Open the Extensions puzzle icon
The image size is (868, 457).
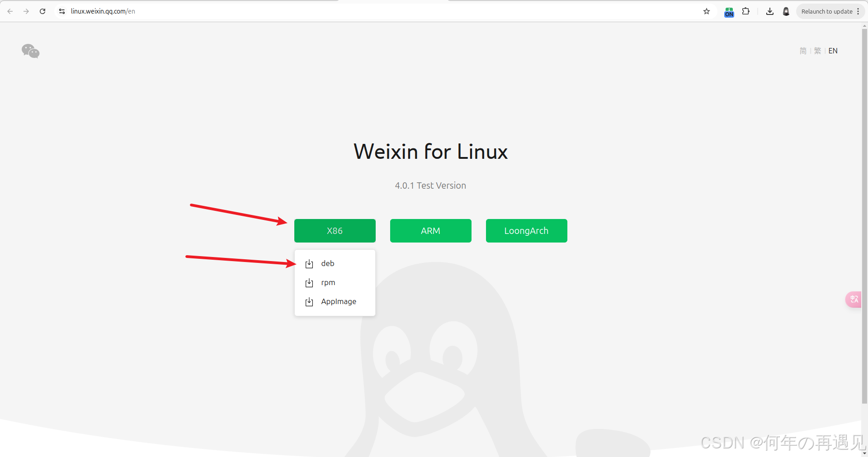[746, 11]
